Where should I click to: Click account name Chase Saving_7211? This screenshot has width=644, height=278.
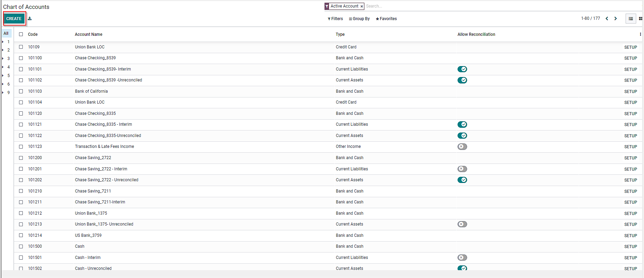[93, 191]
